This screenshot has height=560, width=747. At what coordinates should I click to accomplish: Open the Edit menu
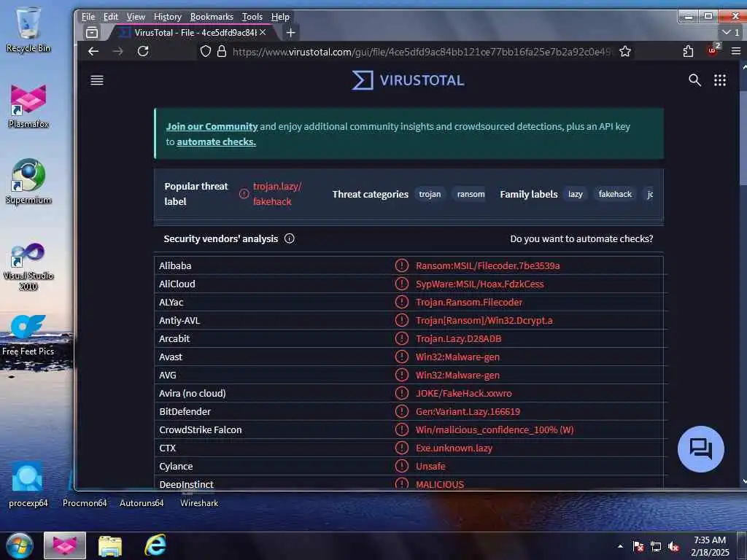[111, 17]
